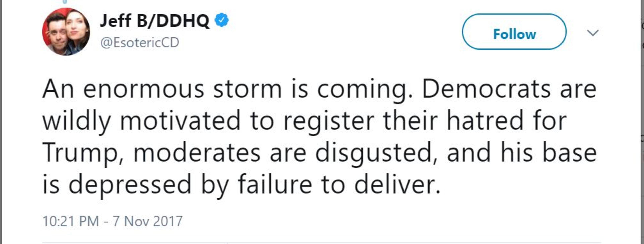
Task: Click the 10:21 PM time in timestamp
Action: pyautogui.click(x=71, y=221)
